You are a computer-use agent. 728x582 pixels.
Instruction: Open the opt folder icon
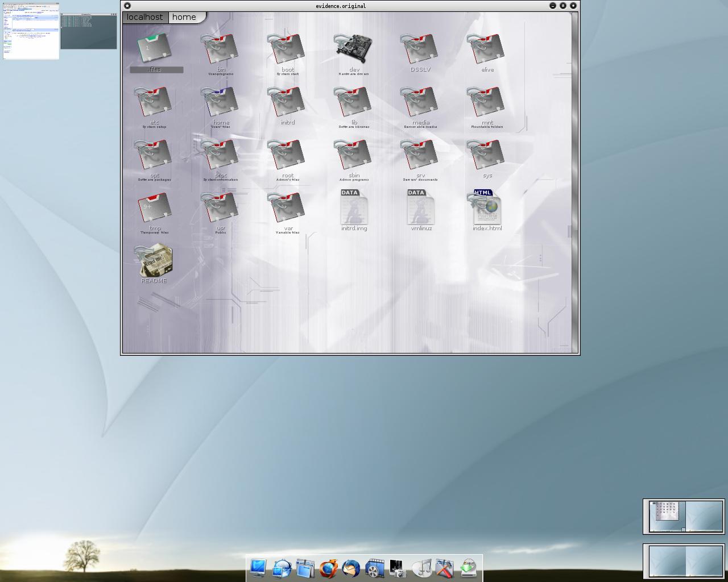[153, 155]
